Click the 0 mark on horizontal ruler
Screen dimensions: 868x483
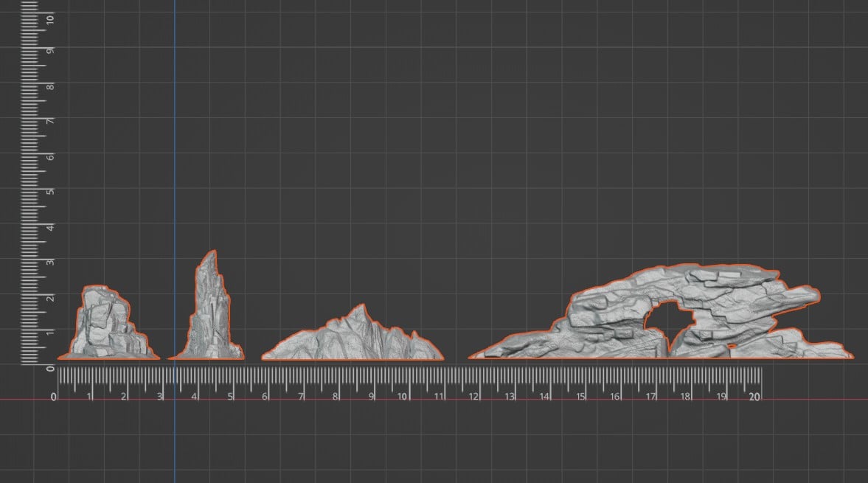(x=54, y=397)
